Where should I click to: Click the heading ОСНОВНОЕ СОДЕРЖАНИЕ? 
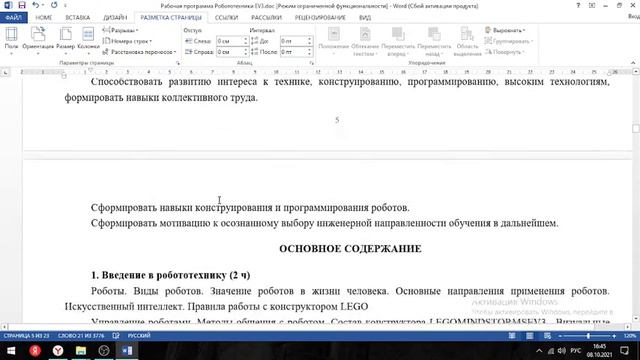tap(350, 249)
